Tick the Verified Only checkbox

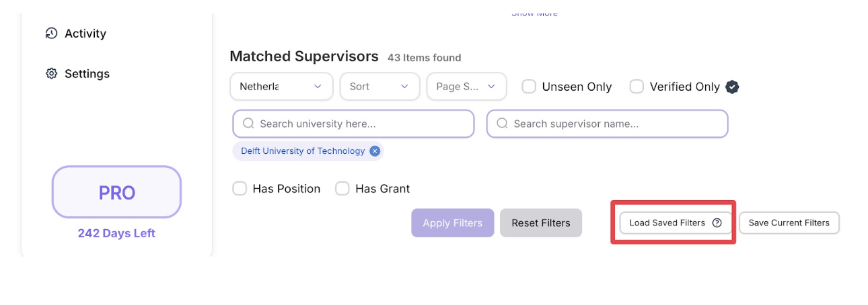[637, 87]
